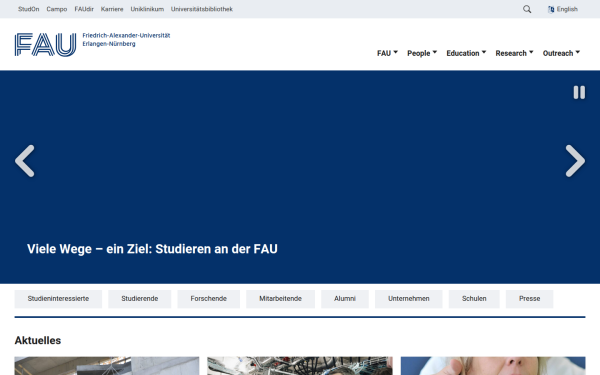Open the StudOn link
The height and width of the screenshot is (375, 600).
point(29,9)
